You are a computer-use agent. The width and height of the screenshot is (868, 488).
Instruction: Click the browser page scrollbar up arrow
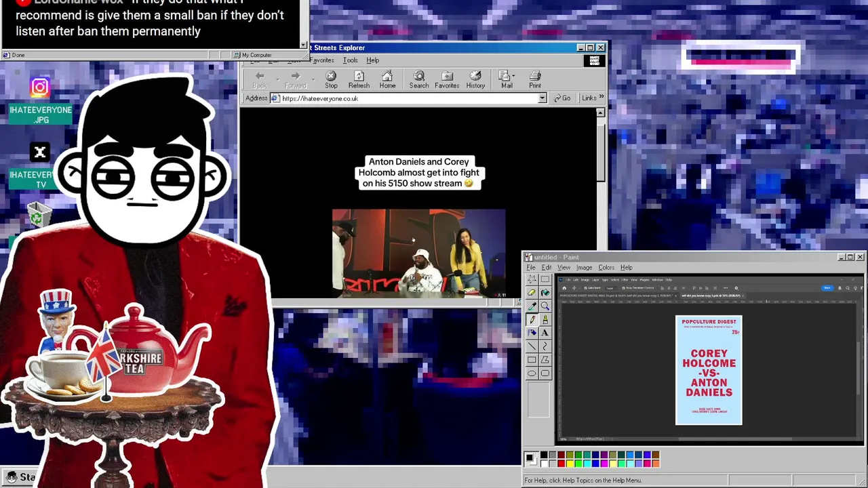(600, 113)
